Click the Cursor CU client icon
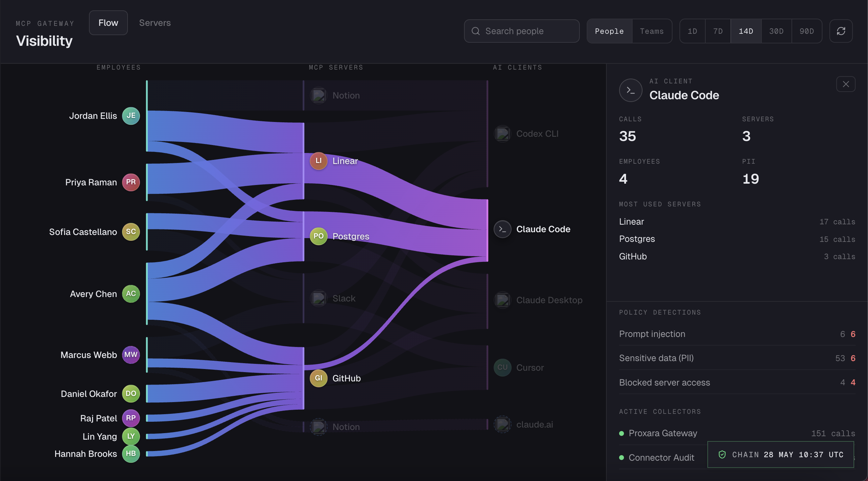868x481 pixels. [503, 368]
